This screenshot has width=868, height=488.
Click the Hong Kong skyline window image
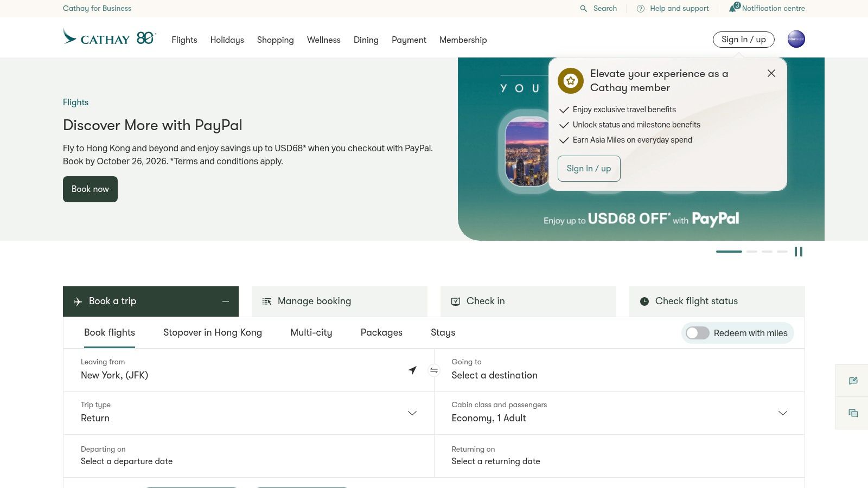[527, 152]
